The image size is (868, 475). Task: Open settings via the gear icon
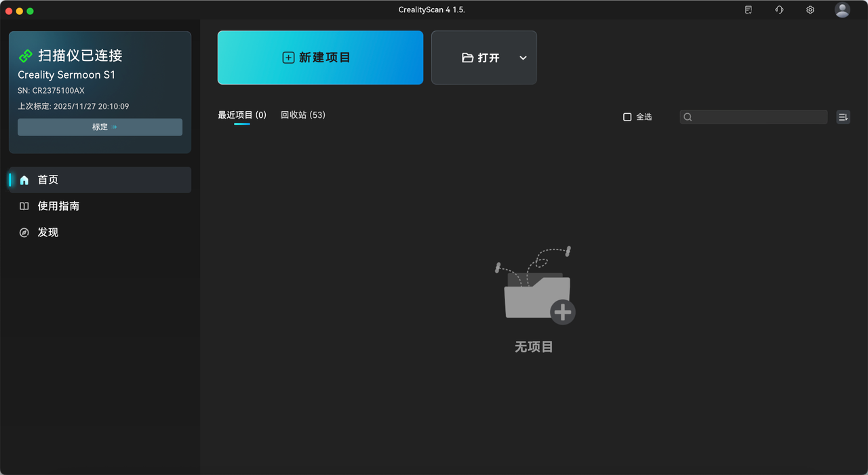coord(810,10)
